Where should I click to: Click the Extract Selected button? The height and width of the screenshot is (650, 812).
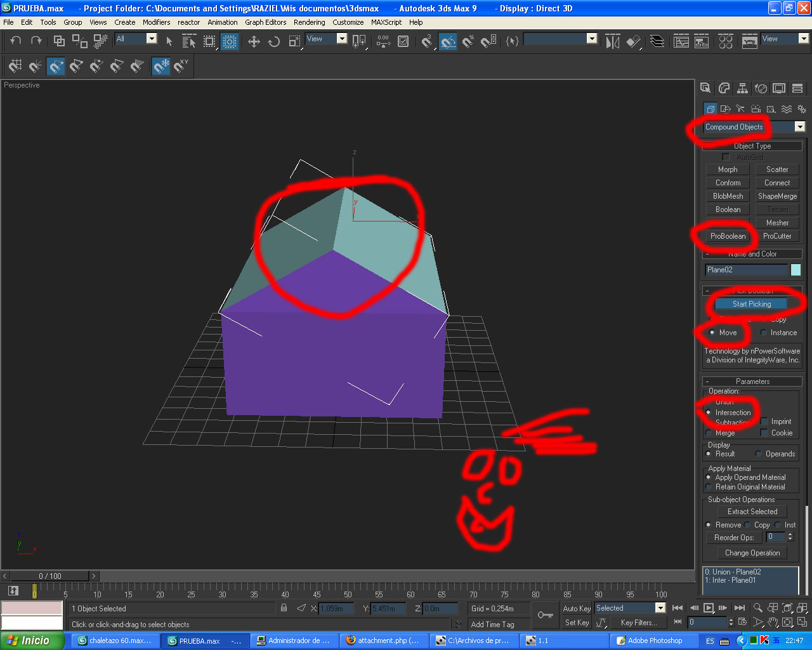pos(752,512)
